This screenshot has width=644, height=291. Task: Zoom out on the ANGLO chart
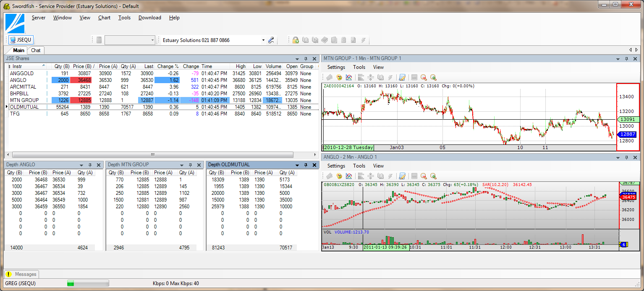(424, 176)
